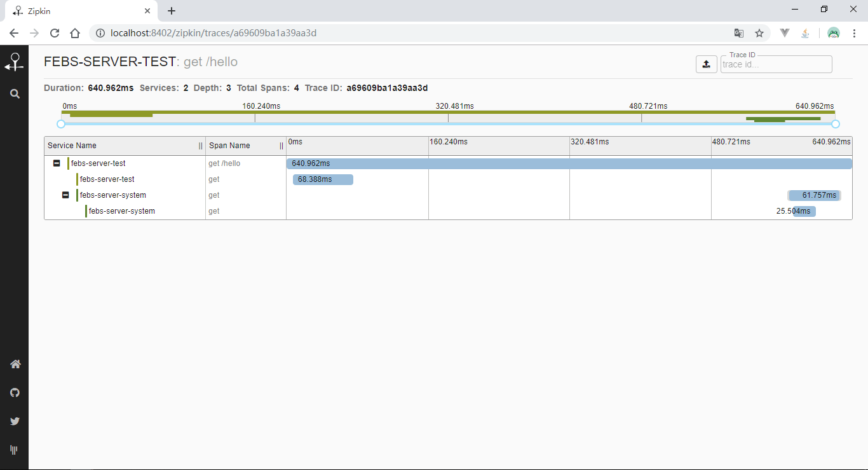Click the Span Name column resize handle
The width and height of the screenshot is (868, 470).
[x=281, y=146]
